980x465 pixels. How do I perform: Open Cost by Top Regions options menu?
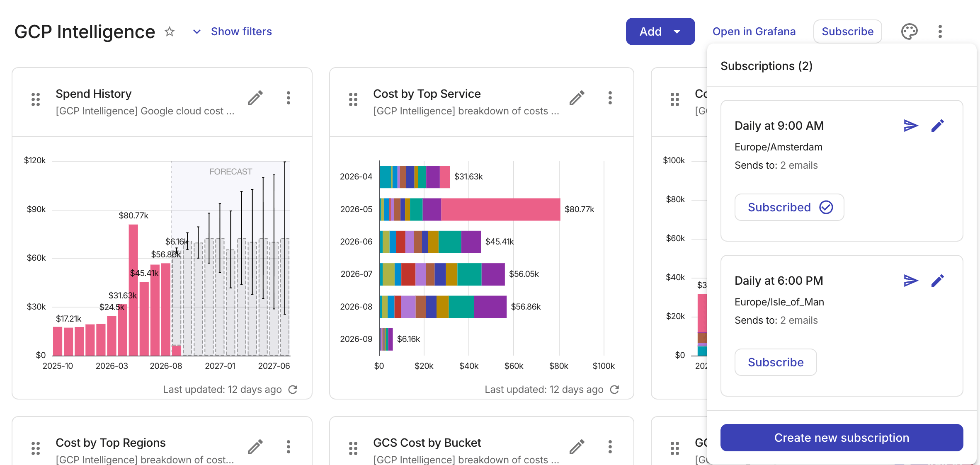[289, 447]
